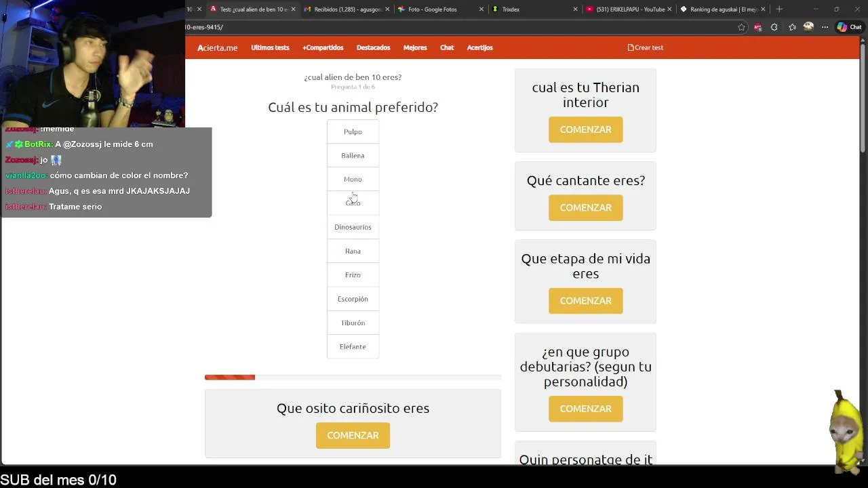This screenshot has width=868, height=488.
Task: Start the Qué cantante eres test
Action: point(585,207)
